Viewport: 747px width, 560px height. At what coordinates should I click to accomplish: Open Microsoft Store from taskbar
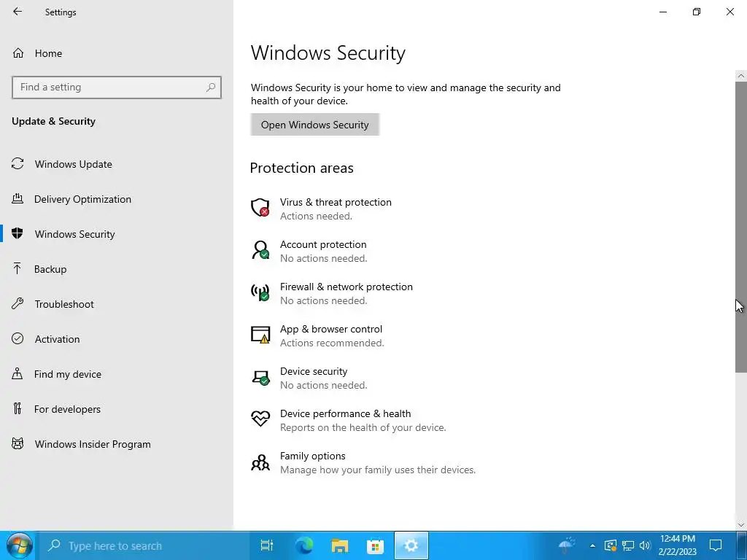[x=376, y=545]
